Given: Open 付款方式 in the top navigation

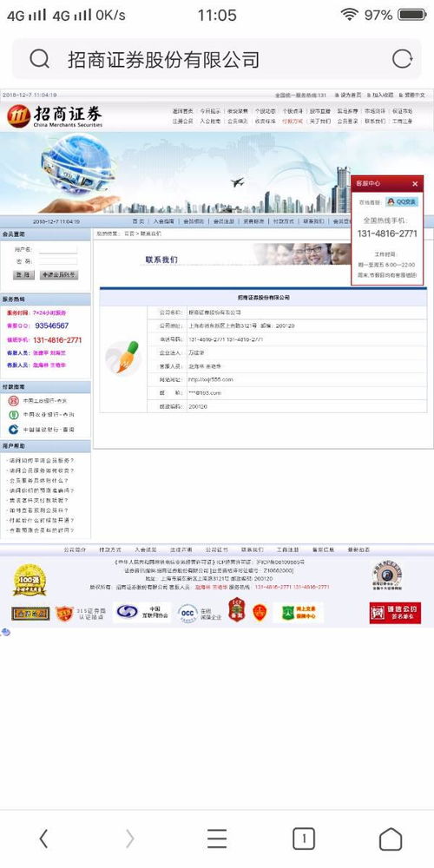Looking at the screenshot, I should tap(293, 121).
